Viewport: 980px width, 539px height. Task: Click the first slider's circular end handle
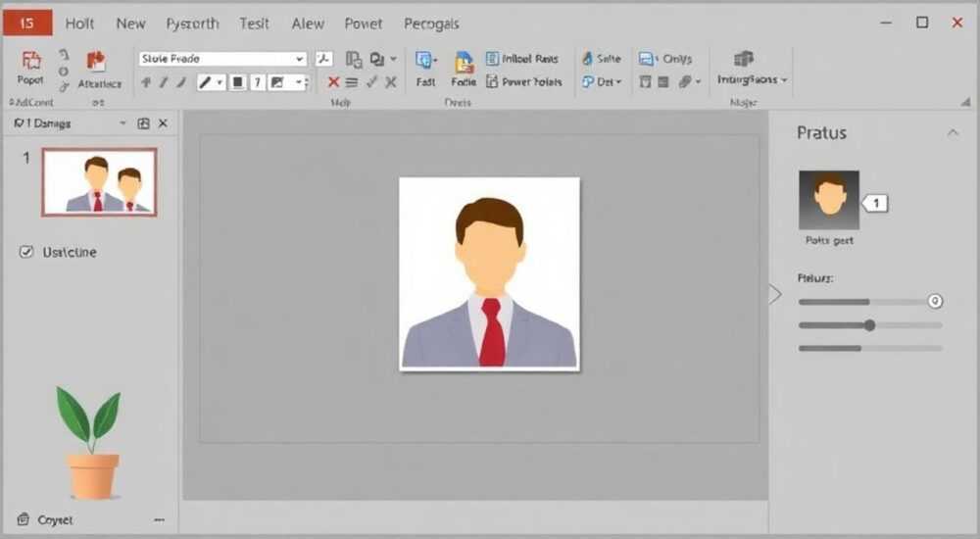pyautogui.click(x=934, y=302)
